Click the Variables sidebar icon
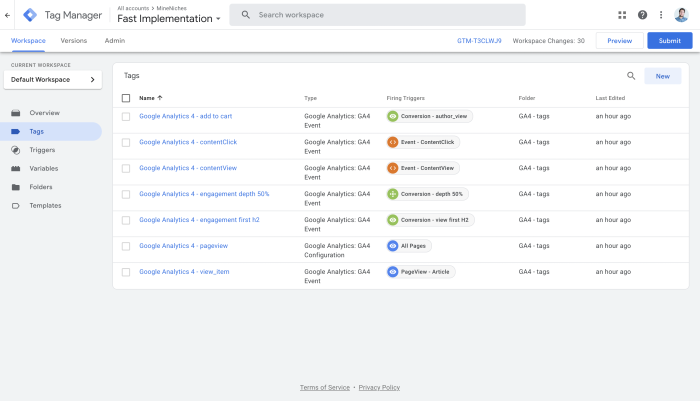The width and height of the screenshot is (700, 401). coord(16,168)
